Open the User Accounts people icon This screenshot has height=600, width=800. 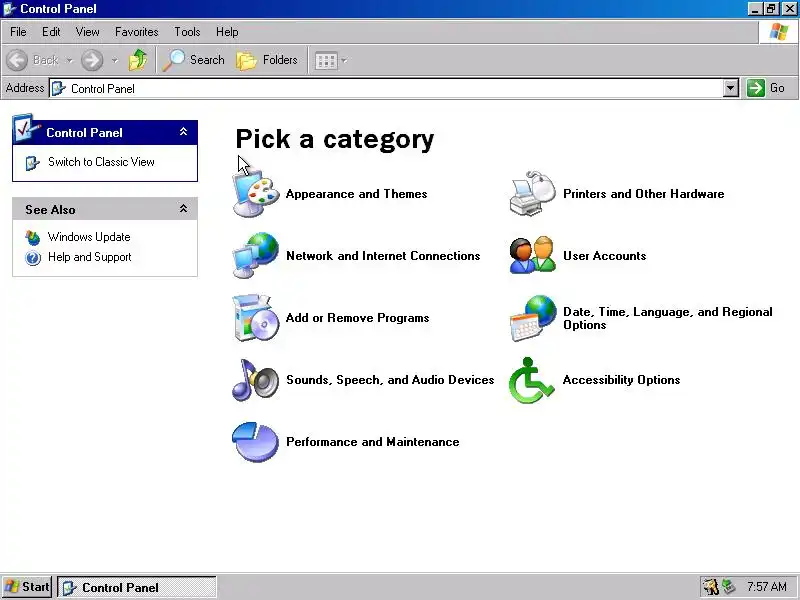point(533,255)
